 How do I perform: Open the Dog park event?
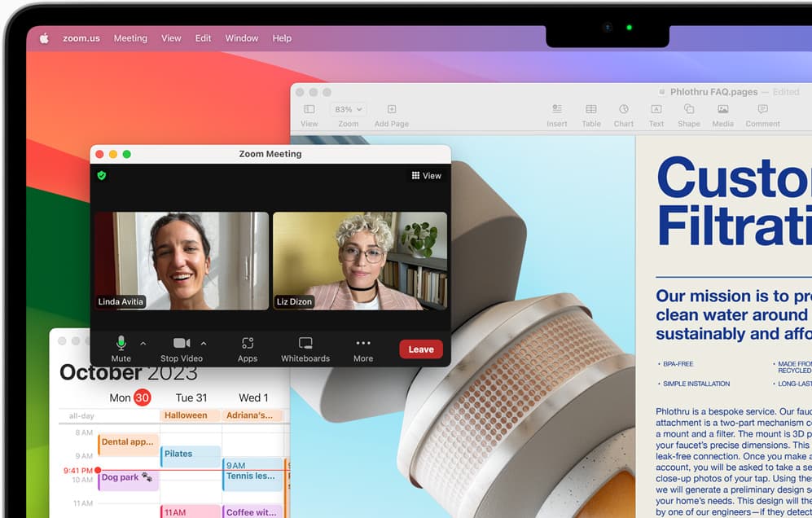tap(129, 481)
